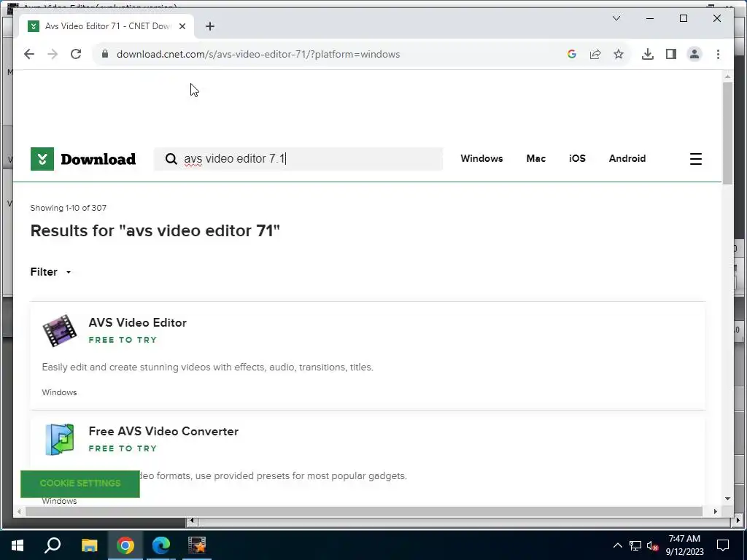Select the Avs Video Editor 71 tab
The image size is (747, 560).
point(107,26)
